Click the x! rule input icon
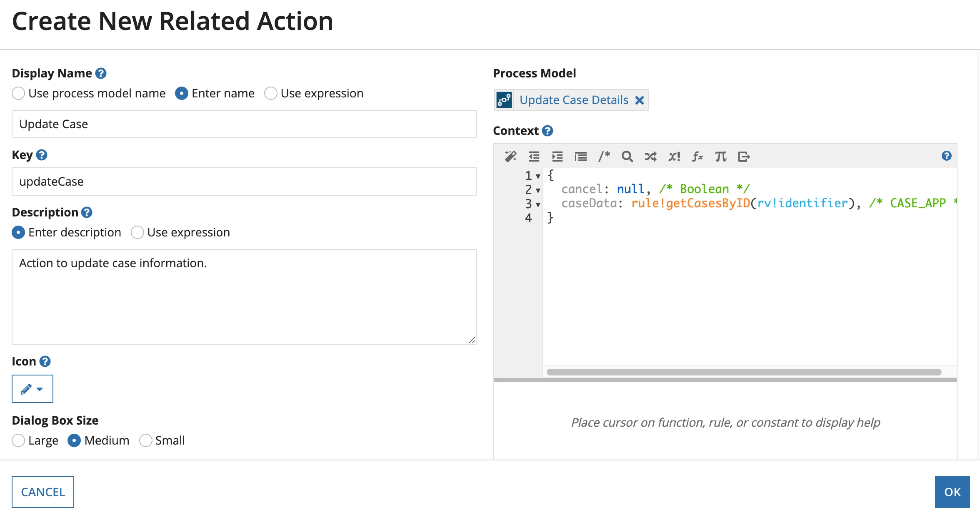Image resolution: width=980 pixels, height=522 pixels. [674, 157]
